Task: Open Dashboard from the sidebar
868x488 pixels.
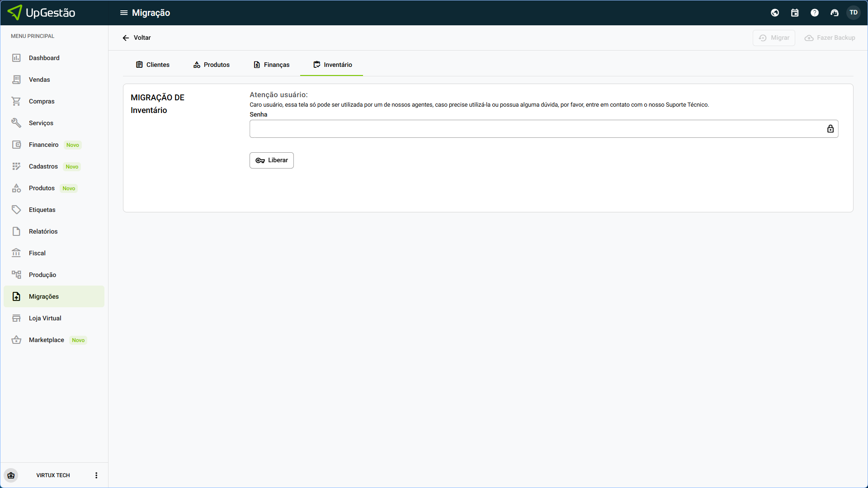Action: pos(44,58)
